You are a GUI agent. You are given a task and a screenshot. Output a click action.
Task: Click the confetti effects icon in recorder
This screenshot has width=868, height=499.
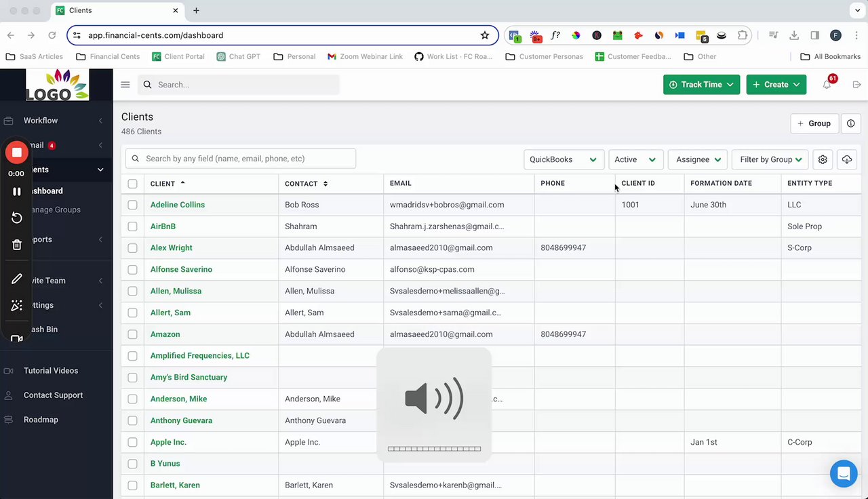(17, 306)
